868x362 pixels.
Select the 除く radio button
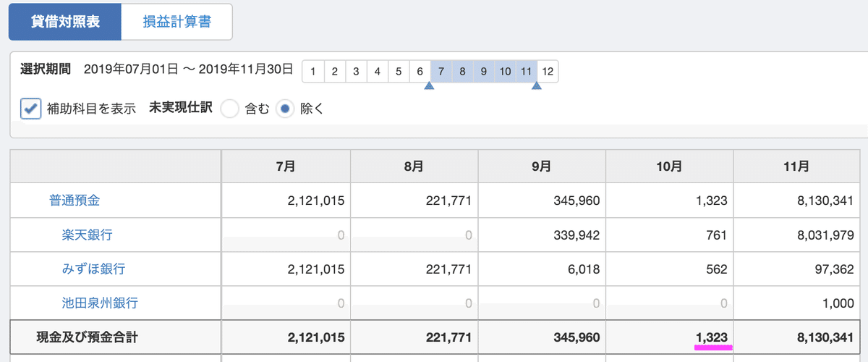[286, 109]
